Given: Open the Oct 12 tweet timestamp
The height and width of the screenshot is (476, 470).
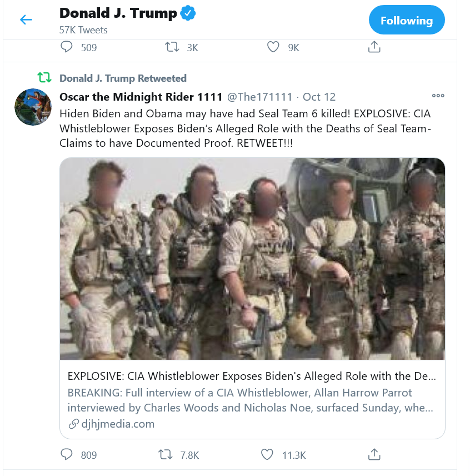Looking at the screenshot, I should point(319,97).
